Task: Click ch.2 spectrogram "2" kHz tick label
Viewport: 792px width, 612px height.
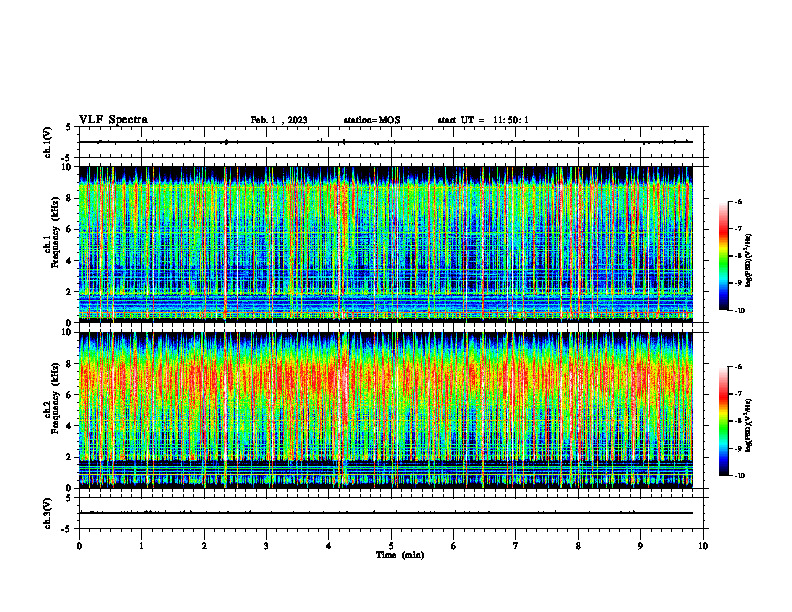Action: [x=70, y=457]
